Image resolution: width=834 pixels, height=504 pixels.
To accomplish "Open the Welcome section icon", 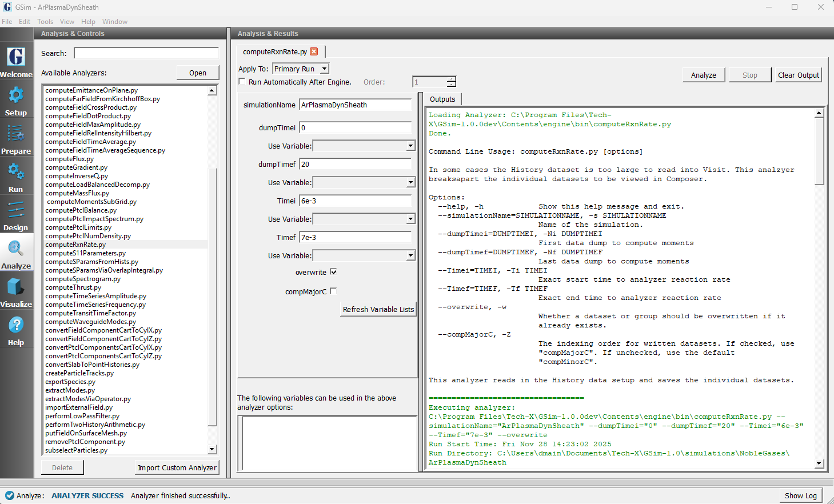I will tap(16, 57).
